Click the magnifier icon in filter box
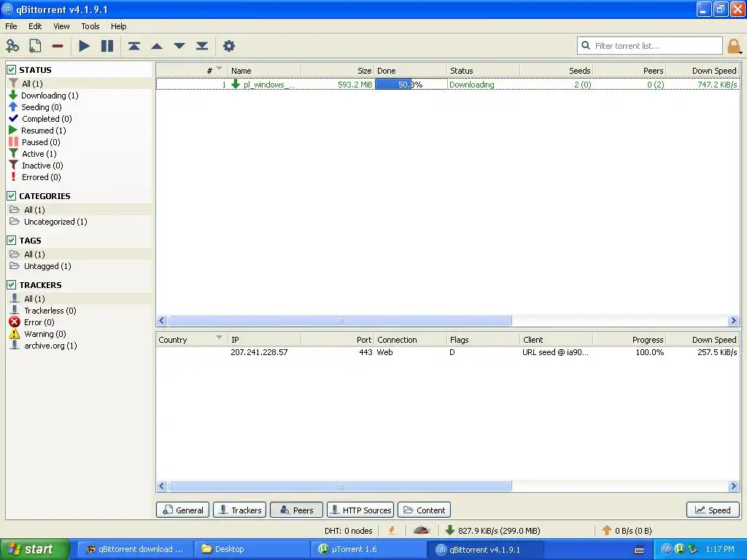This screenshot has width=747, height=560. pos(586,45)
